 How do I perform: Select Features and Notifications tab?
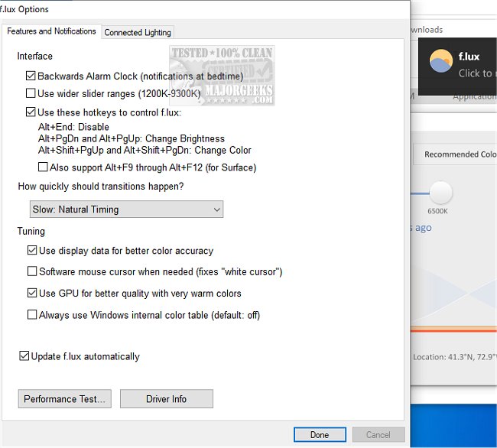pyautogui.click(x=51, y=31)
